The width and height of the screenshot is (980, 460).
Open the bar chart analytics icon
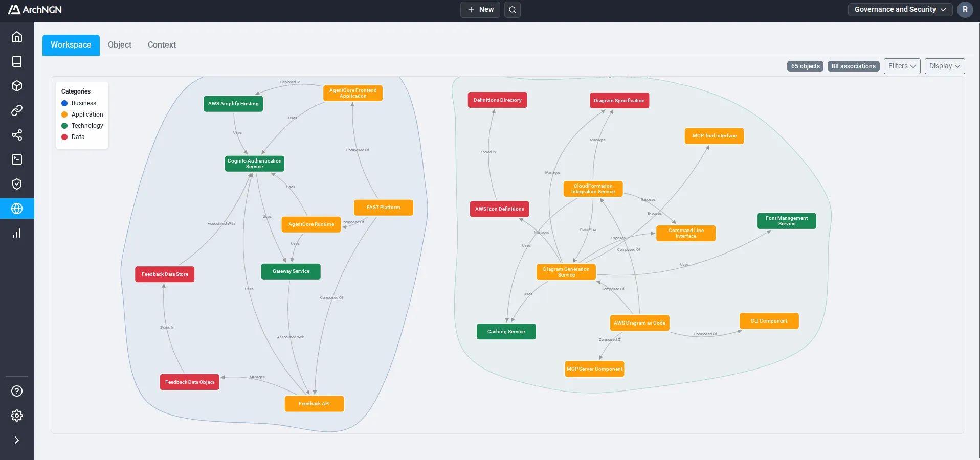tap(17, 233)
